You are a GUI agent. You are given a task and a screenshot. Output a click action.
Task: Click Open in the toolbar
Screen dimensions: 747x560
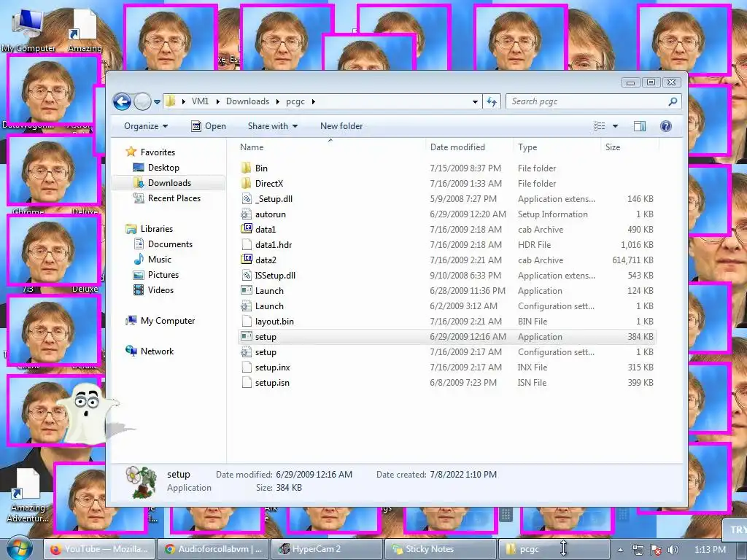point(208,126)
